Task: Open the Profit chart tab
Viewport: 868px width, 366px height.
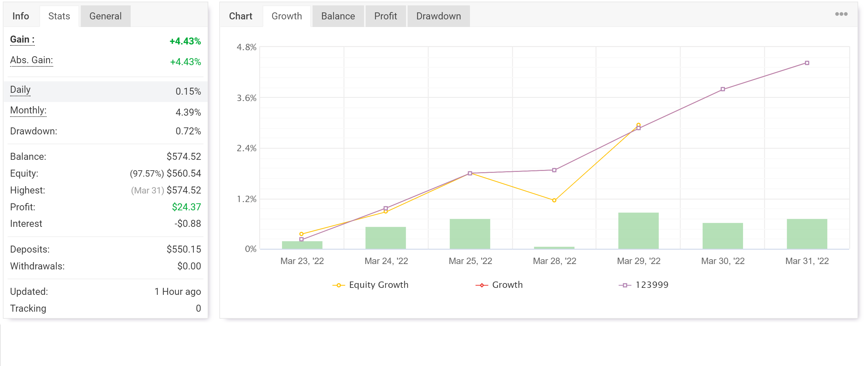Action: coord(385,16)
